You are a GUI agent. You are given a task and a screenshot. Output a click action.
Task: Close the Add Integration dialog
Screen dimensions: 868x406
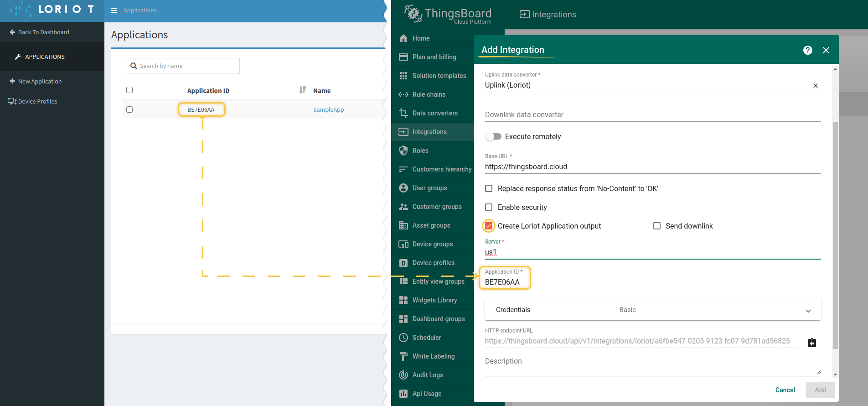pos(826,50)
